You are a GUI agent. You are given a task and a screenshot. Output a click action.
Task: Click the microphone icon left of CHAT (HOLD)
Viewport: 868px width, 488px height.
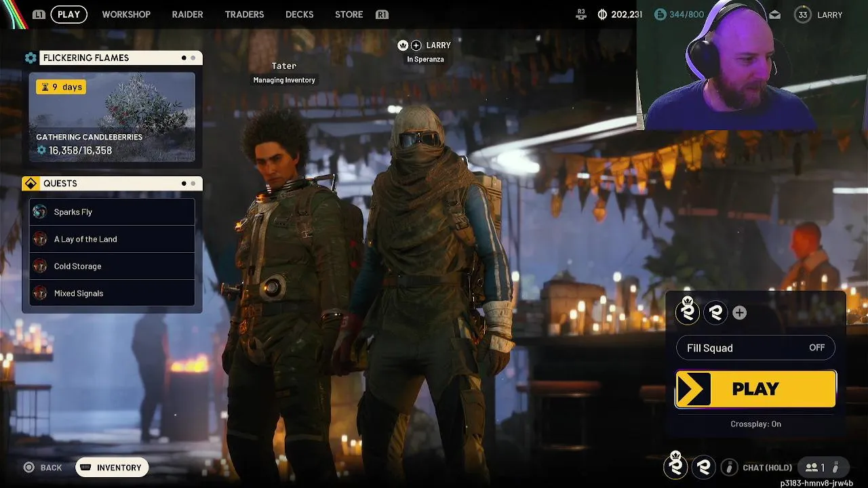coord(729,467)
